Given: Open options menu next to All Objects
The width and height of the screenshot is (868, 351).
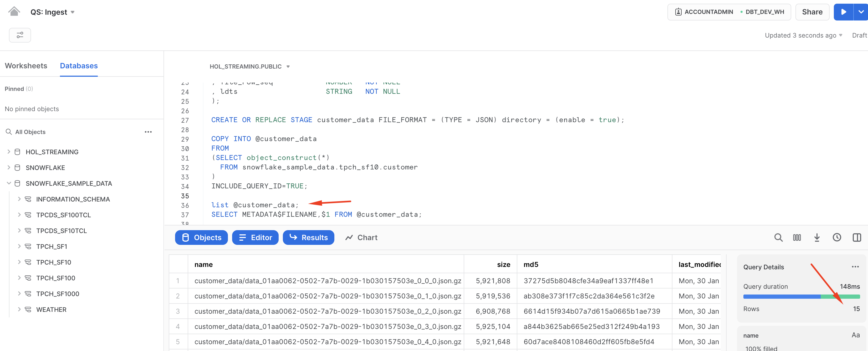Looking at the screenshot, I should coord(148,132).
